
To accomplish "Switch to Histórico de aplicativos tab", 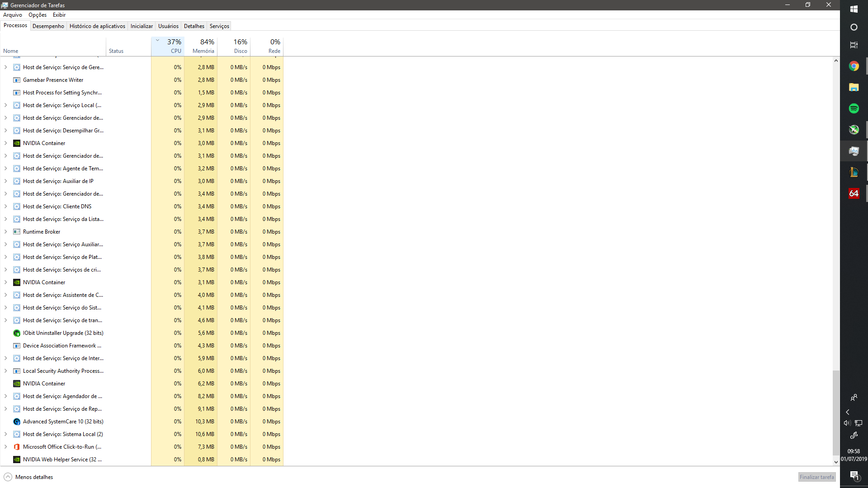I will tap(97, 26).
